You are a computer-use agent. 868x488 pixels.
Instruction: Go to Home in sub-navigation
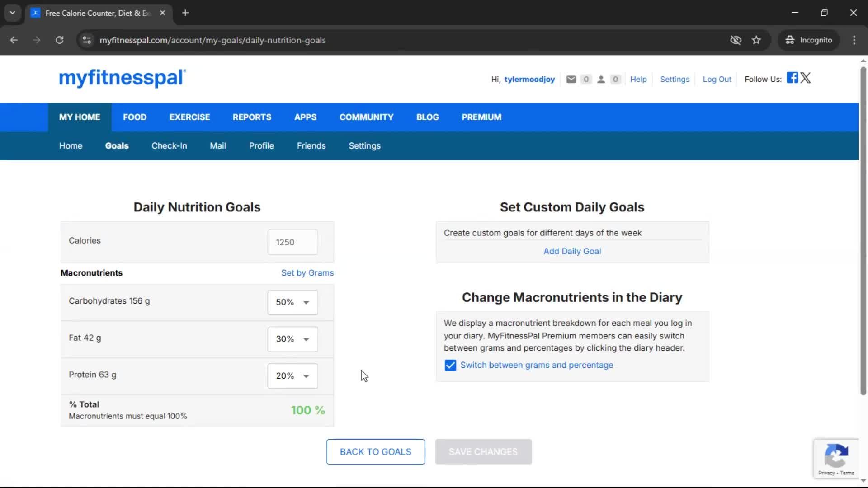click(x=71, y=146)
